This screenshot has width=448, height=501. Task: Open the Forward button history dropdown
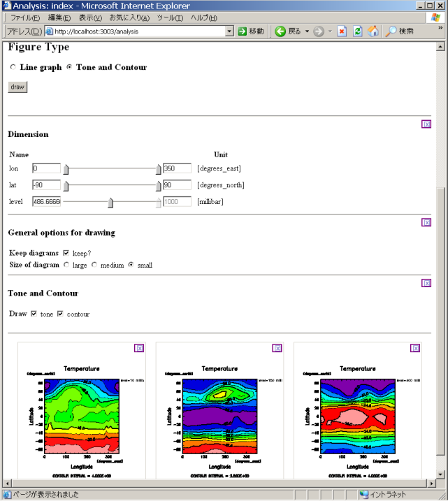coord(330,31)
